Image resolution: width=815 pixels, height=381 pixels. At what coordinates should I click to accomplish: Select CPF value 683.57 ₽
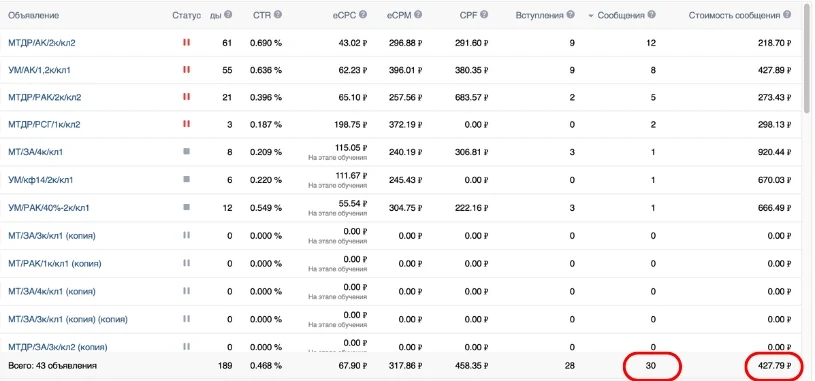(471, 97)
